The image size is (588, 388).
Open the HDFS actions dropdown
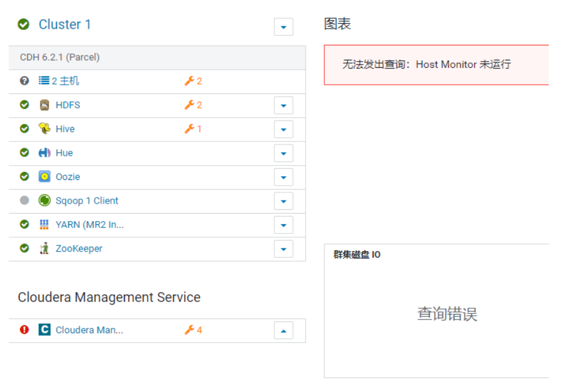pyautogui.click(x=284, y=105)
